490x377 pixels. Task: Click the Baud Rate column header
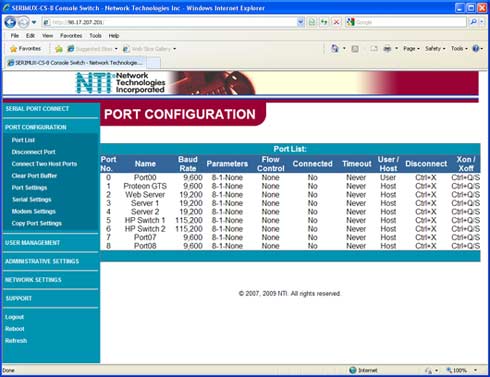tap(188, 164)
